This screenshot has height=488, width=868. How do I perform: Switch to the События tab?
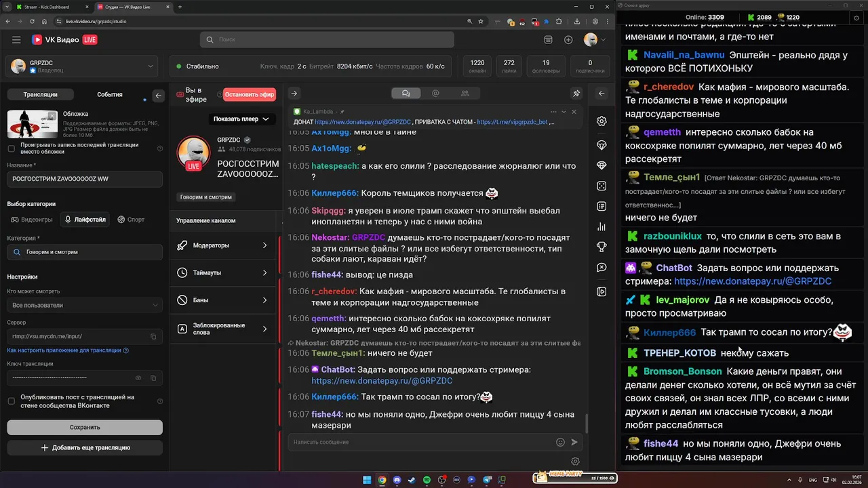110,94
